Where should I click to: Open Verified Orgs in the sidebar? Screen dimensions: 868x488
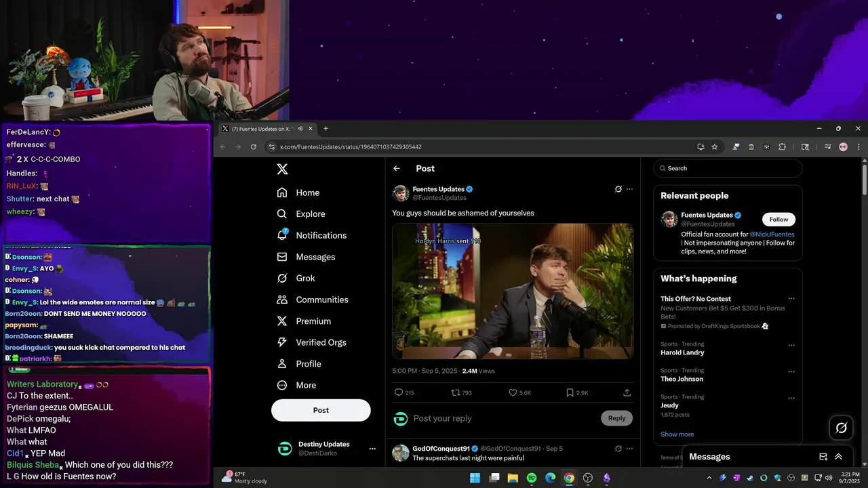[312, 342]
